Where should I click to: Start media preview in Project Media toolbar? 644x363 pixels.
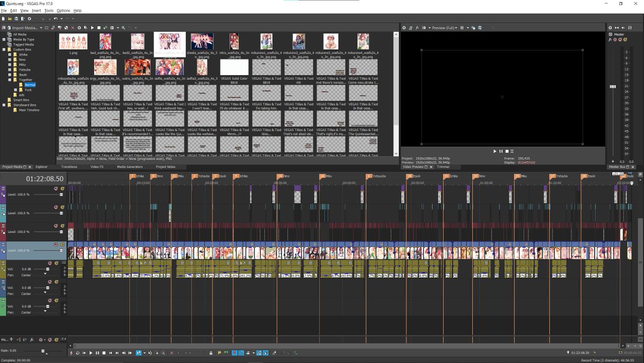(x=92, y=28)
